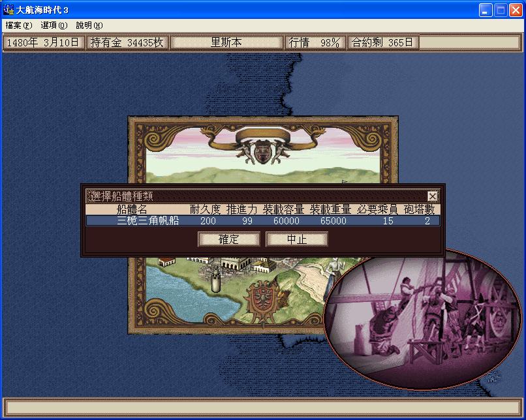
Task: Click the top crest ribbon emblem
Action: [x=263, y=147]
